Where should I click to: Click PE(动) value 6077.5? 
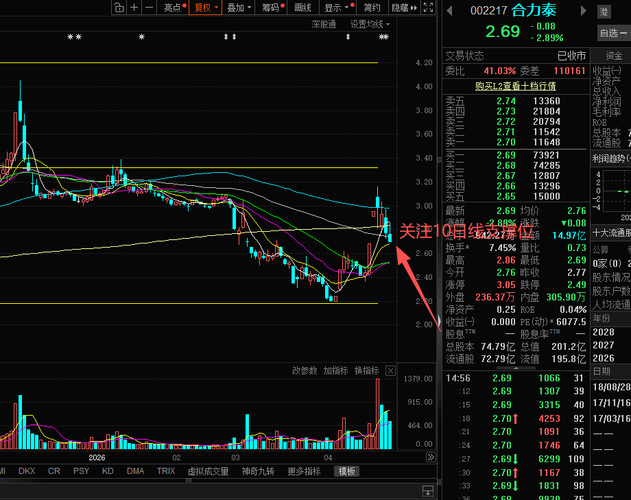click(571, 322)
